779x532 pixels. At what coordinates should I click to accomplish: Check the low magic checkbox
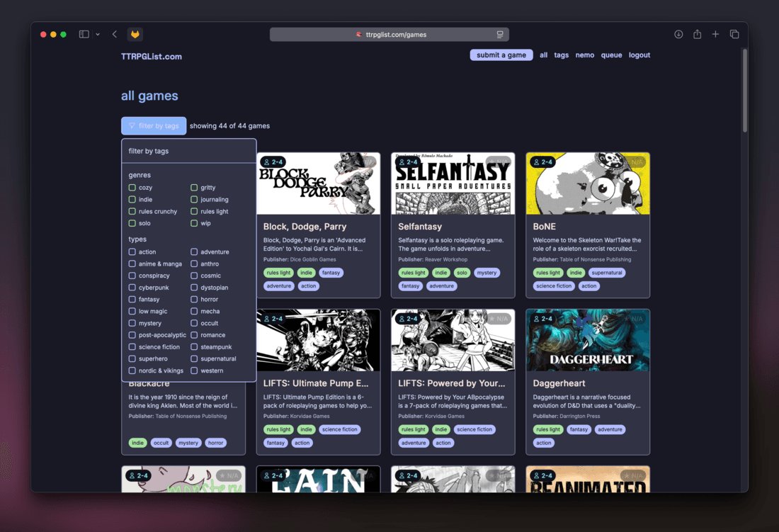tap(132, 312)
